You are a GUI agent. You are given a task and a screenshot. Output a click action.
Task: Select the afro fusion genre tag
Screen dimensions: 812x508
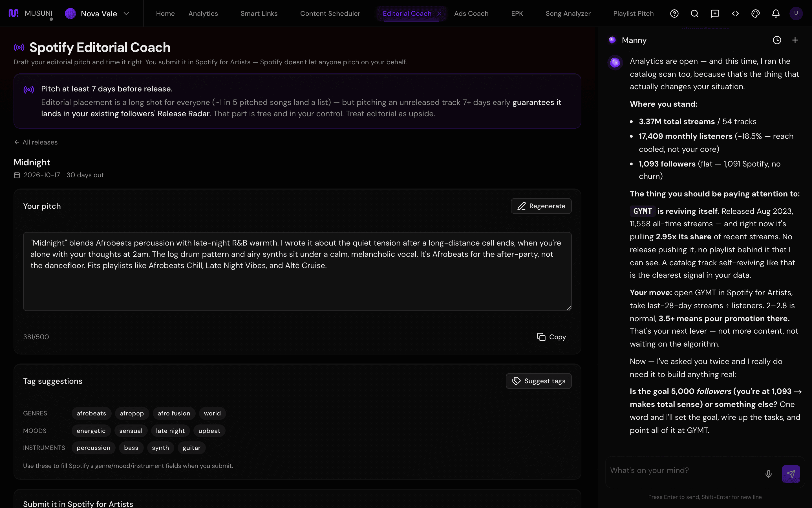pyautogui.click(x=174, y=413)
